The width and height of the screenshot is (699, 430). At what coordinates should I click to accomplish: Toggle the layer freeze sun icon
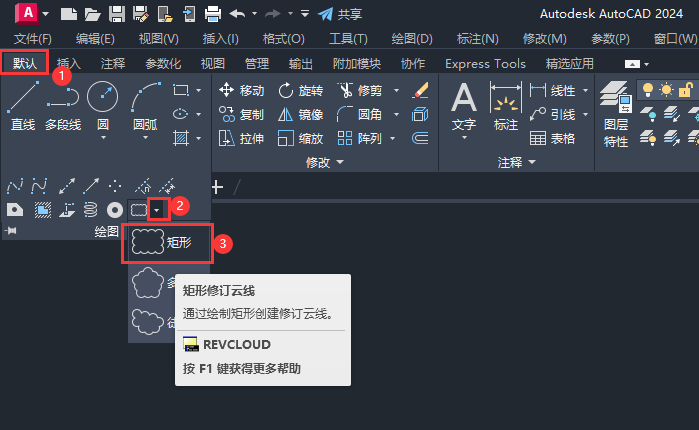(x=666, y=90)
